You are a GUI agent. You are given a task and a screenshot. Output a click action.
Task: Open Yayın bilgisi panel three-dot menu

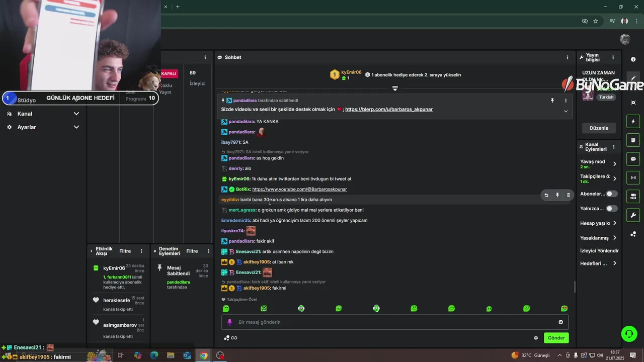pos(613,57)
